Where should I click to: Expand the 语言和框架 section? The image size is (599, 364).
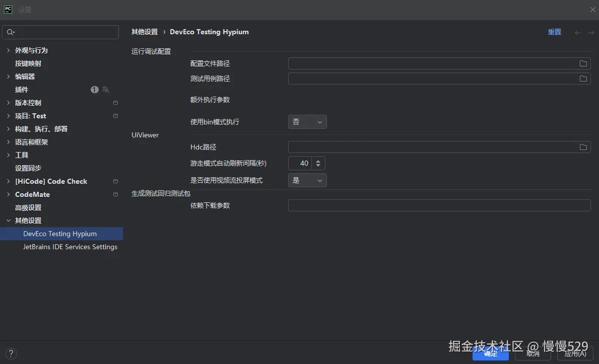pyautogui.click(x=9, y=141)
